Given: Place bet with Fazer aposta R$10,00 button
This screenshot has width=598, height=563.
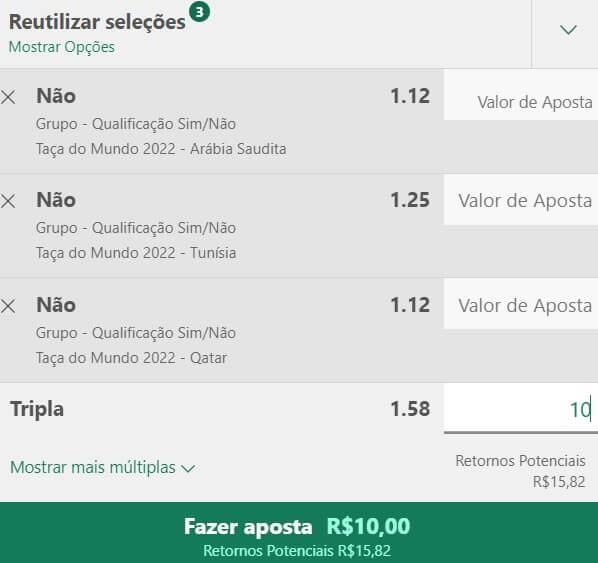Looking at the screenshot, I should [x=299, y=532].
